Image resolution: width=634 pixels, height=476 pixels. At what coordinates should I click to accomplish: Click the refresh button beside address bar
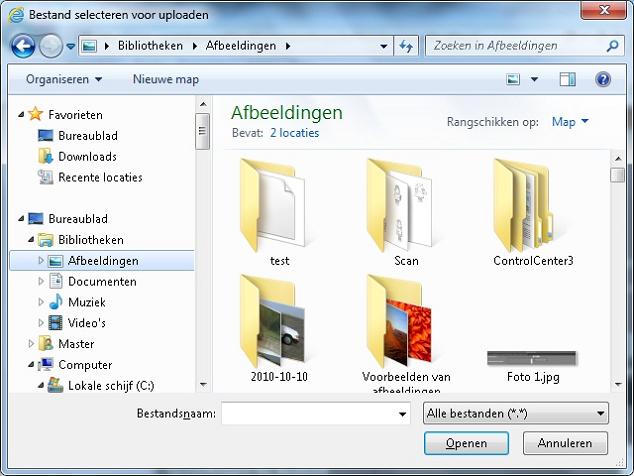(406, 46)
